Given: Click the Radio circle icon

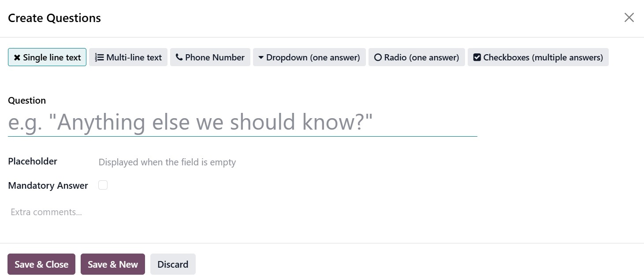Looking at the screenshot, I should 378,57.
